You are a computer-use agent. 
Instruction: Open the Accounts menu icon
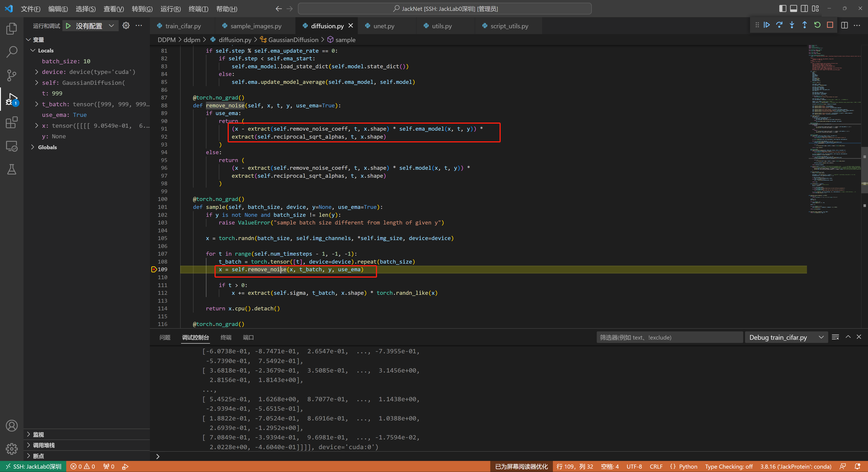(x=12, y=425)
